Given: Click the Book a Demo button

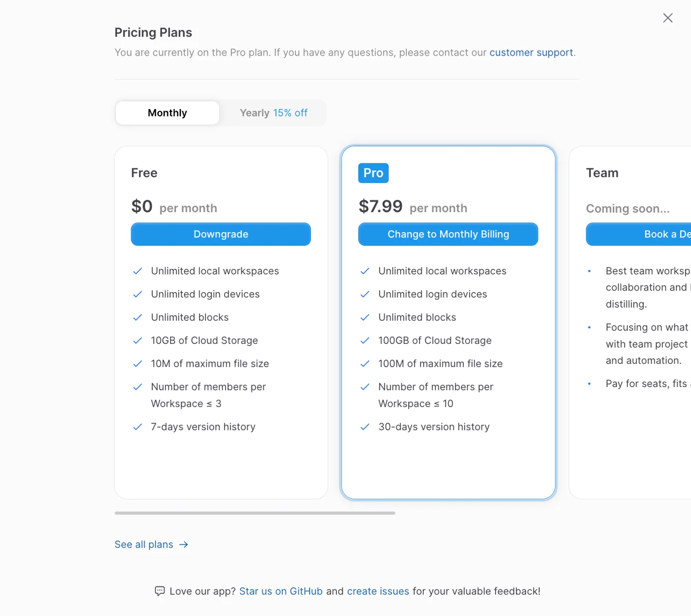Looking at the screenshot, I should pyautogui.click(x=639, y=234).
